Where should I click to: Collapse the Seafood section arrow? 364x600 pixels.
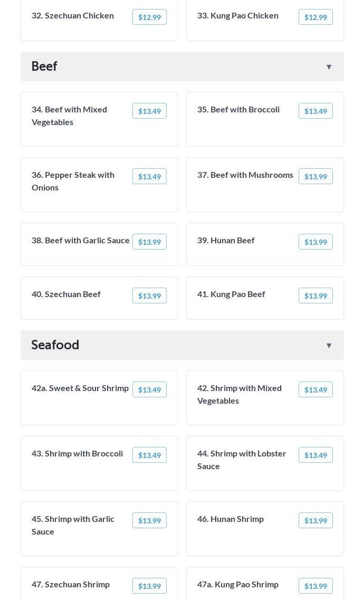tap(329, 346)
